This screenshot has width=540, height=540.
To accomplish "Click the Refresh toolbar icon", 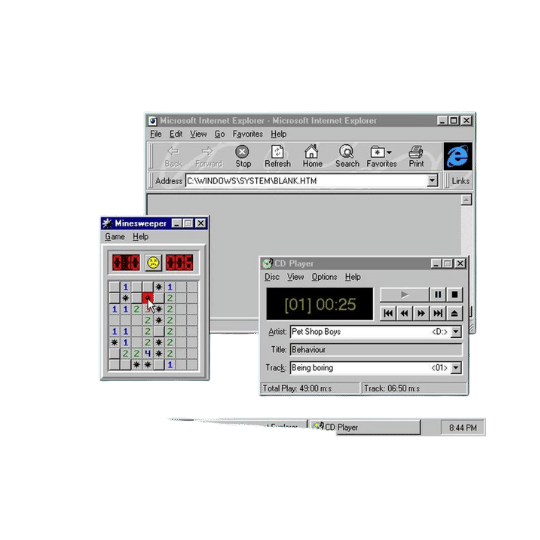I will [x=278, y=157].
